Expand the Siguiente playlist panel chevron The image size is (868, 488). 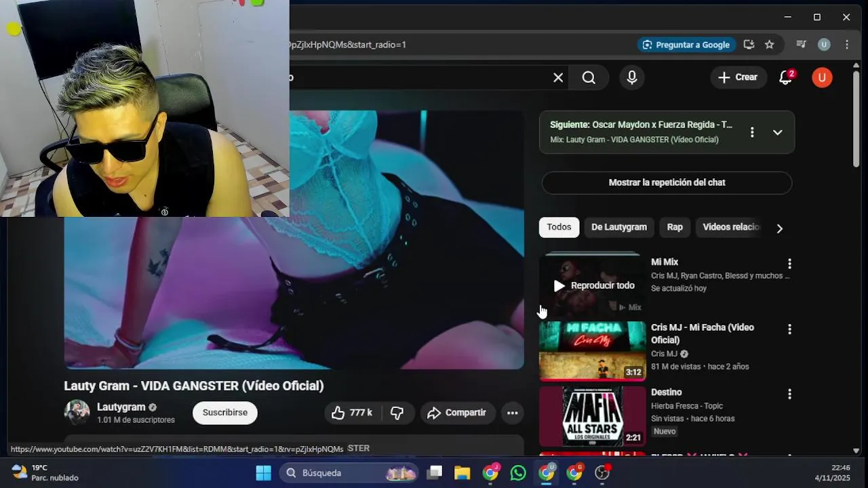coord(778,132)
